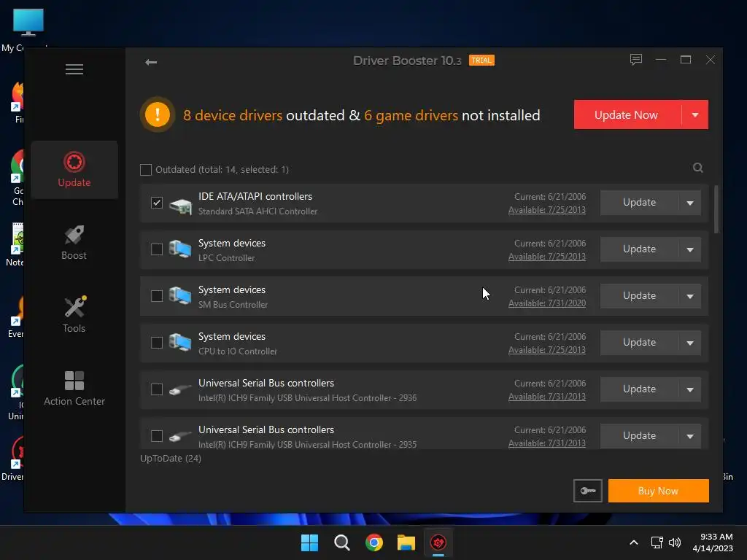Open the hamburger menu in sidebar
The image size is (747, 560).
pos(74,69)
